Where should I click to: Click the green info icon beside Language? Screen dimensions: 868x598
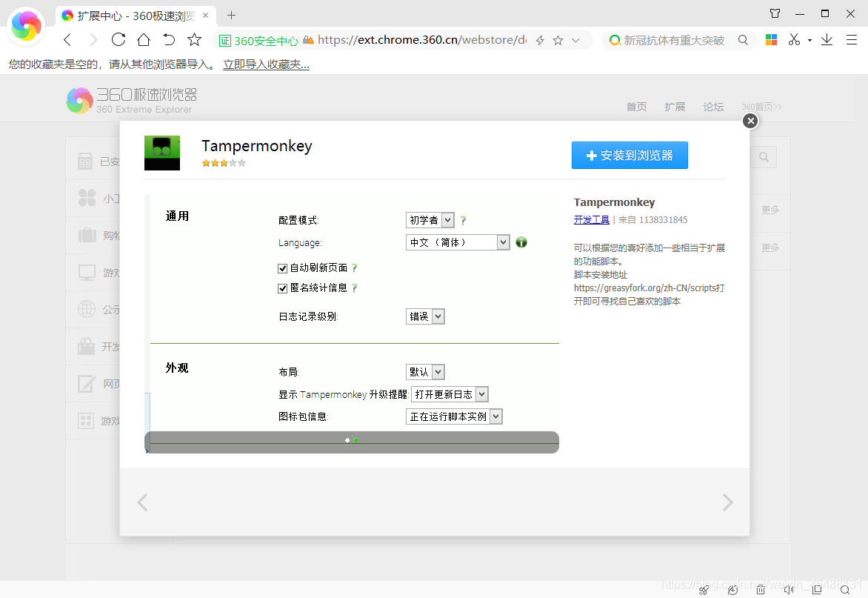pos(521,242)
